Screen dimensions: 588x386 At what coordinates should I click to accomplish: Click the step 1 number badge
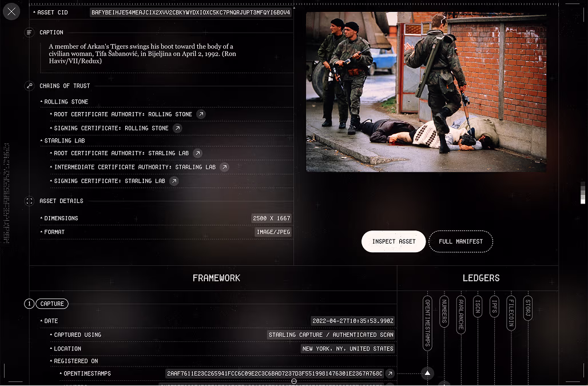(29, 304)
